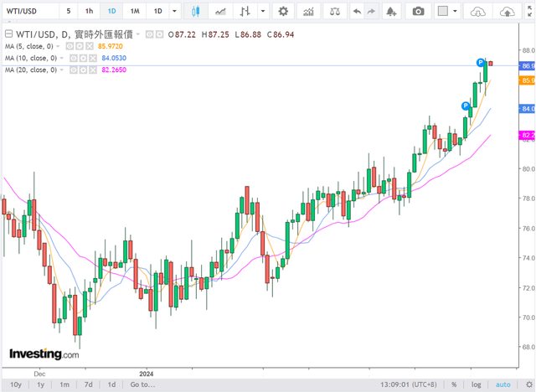
Task: Take a chart snapshot with camera icon
Action: coord(419,12)
